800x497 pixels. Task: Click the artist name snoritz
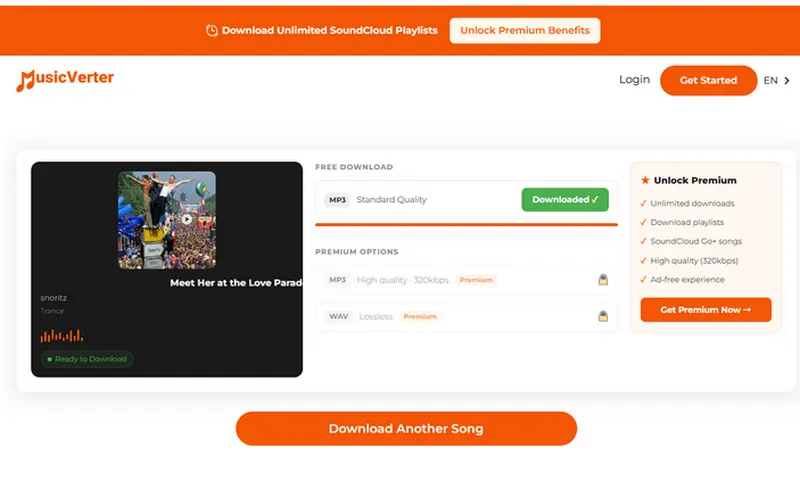click(x=54, y=297)
